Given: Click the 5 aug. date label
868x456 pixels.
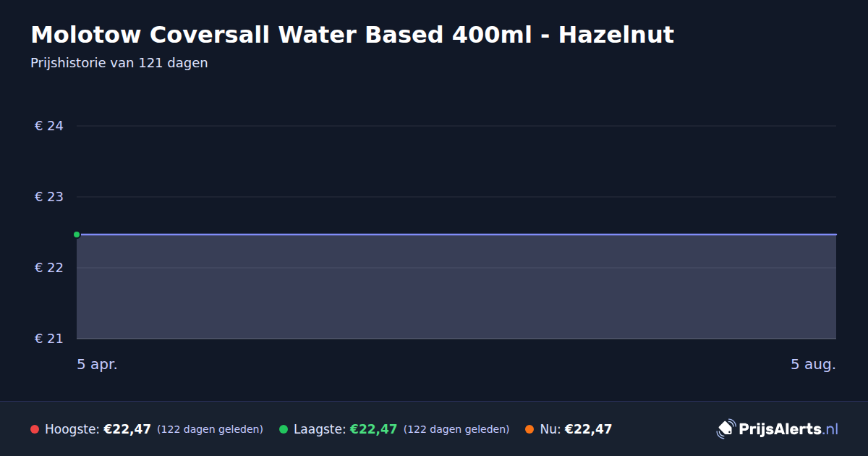Looking at the screenshot, I should click(x=813, y=365).
